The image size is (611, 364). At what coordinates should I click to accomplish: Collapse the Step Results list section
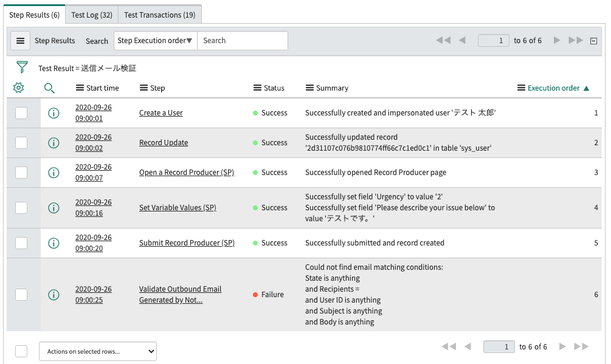click(593, 41)
